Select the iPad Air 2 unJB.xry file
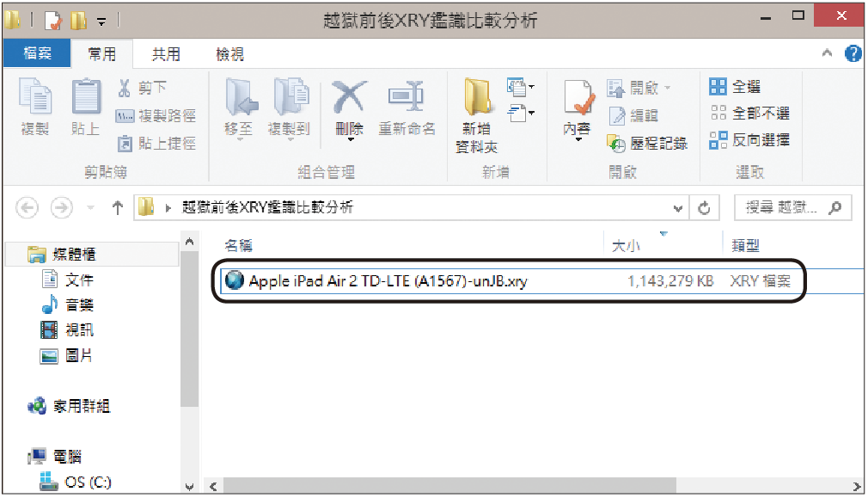This screenshot has width=868, height=498. point(508,281)
